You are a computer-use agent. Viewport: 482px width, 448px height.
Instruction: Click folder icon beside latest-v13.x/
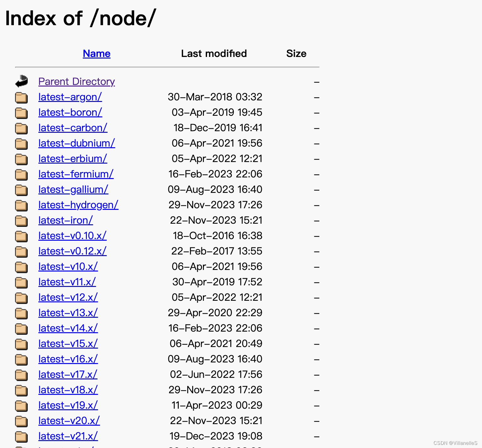[x=21, y=313]
